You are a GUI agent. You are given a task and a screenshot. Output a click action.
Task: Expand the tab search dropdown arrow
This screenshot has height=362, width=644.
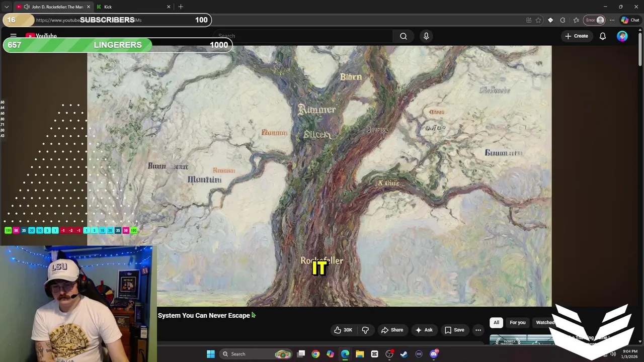pos(6,7)
